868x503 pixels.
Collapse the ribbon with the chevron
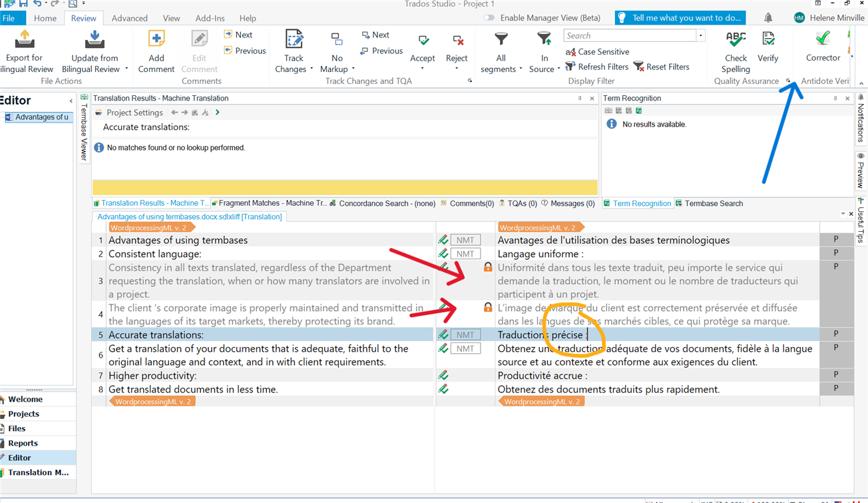(861, 83)
